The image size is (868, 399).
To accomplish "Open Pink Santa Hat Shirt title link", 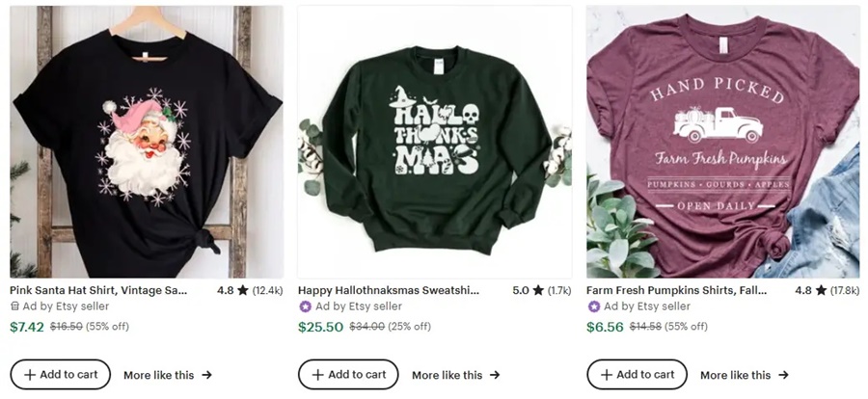I will pyautogui.click(x=98, y=289).
